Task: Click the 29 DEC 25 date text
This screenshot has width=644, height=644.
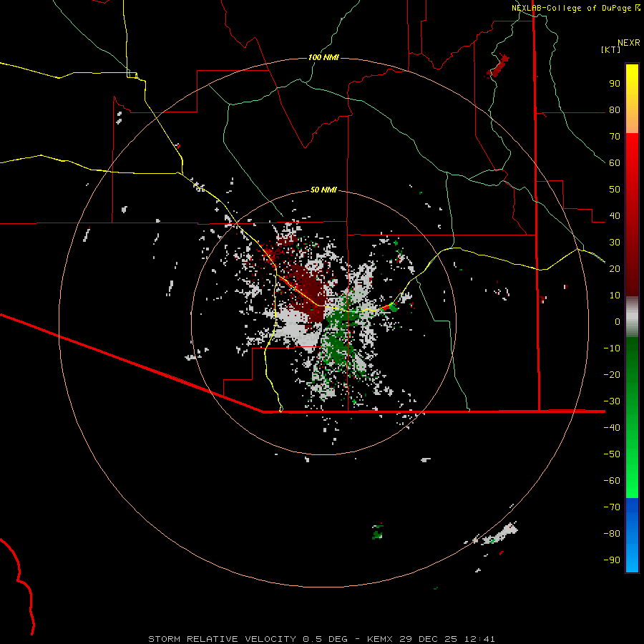Action: coord(429,639)
